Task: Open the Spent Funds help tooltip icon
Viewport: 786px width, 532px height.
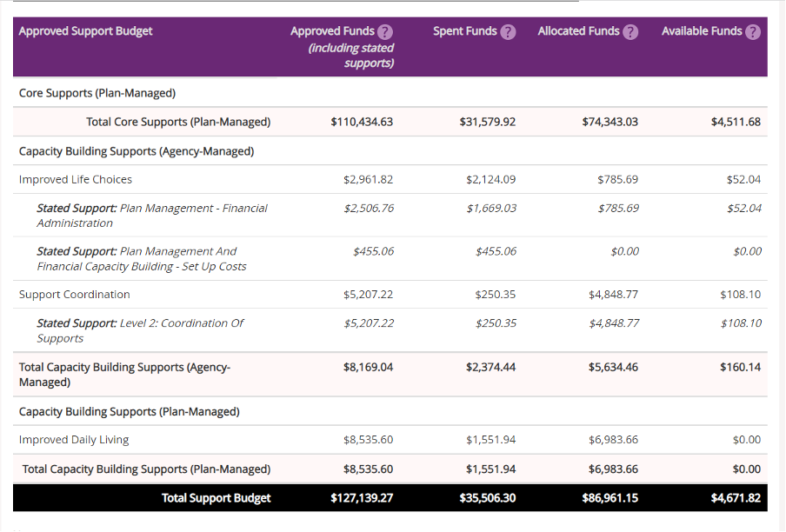Action: pos(509,32)
